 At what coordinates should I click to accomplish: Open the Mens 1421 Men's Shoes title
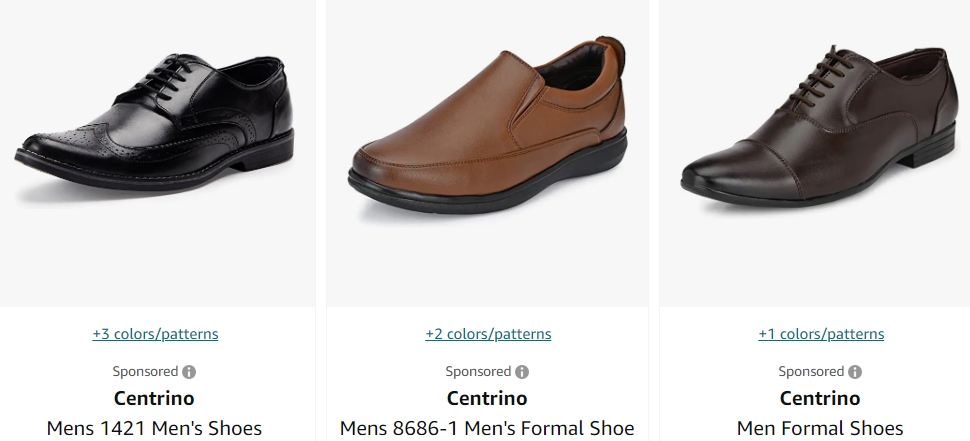coord(155,428)
